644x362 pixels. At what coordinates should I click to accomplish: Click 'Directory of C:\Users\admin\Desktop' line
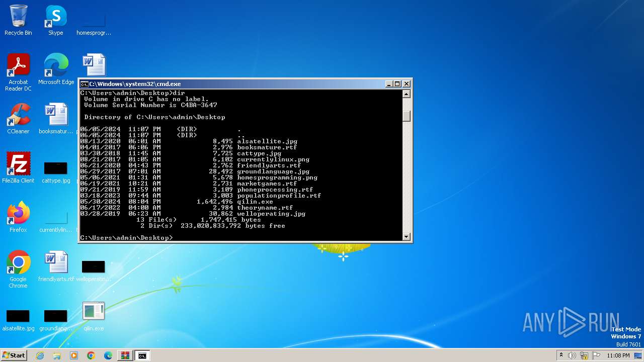154,117
